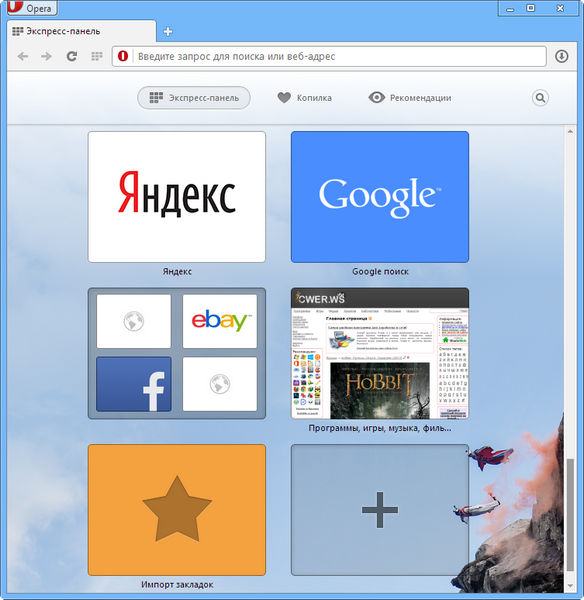
Task: Open the Facebook tile inside the folder
Action: click(x=134, y=384)
